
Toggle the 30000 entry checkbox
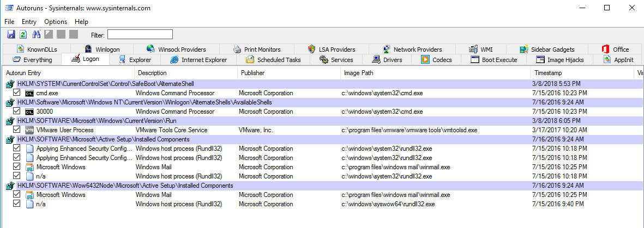coord(17,112)
